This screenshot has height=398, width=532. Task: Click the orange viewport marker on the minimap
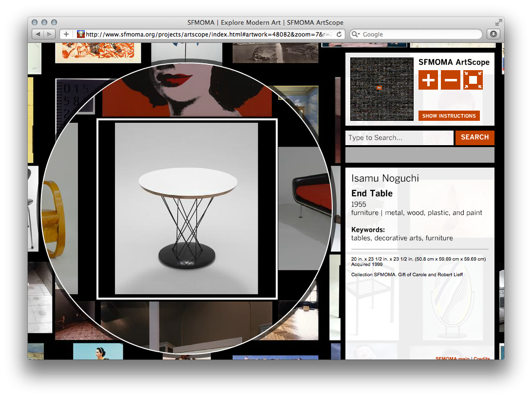tap(380, 87)
